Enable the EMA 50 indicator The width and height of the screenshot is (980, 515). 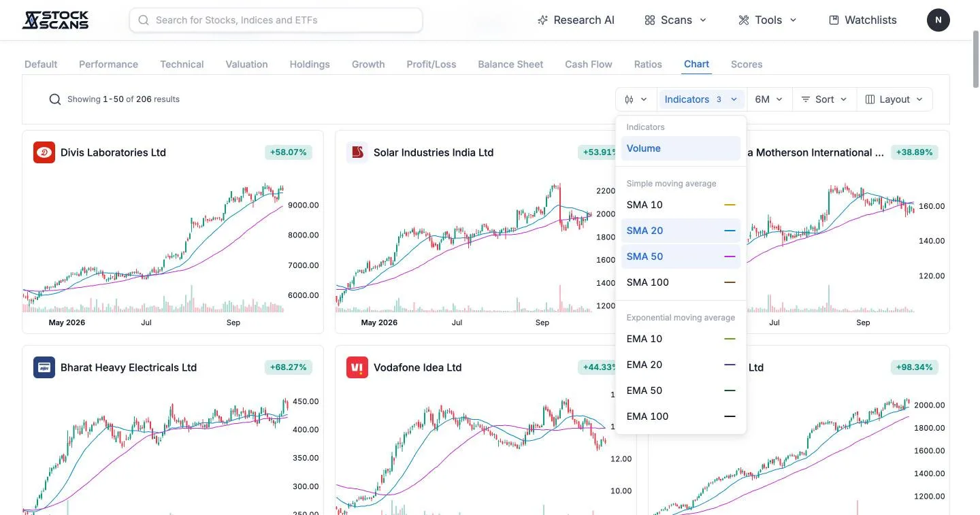[x=681, y=391]
